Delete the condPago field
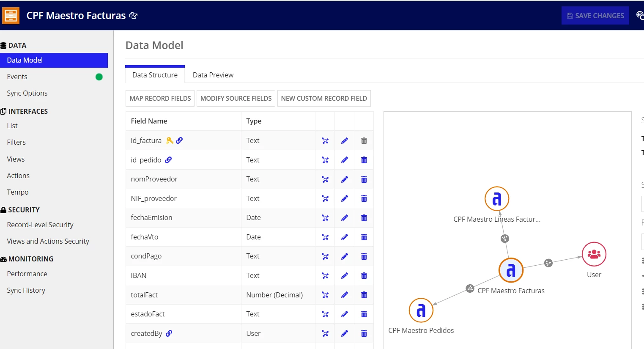This screenshot has height=349, width=644. click(x=364, y=256)
